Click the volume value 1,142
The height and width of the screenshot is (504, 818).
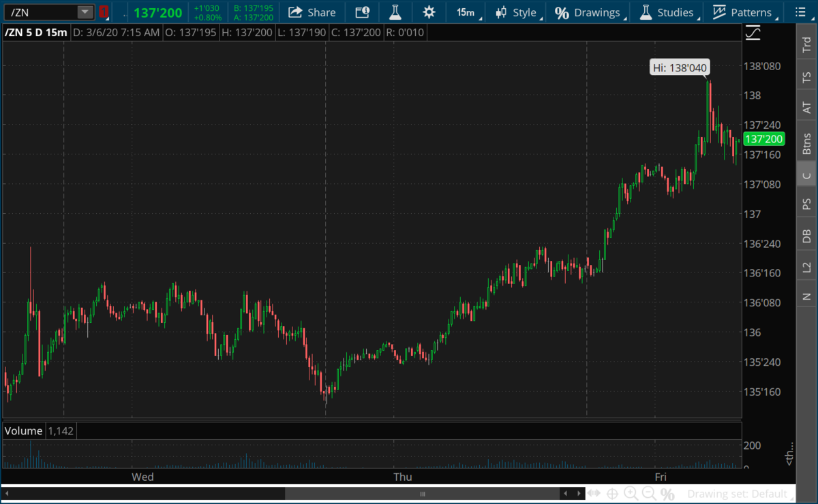[60, 430]
